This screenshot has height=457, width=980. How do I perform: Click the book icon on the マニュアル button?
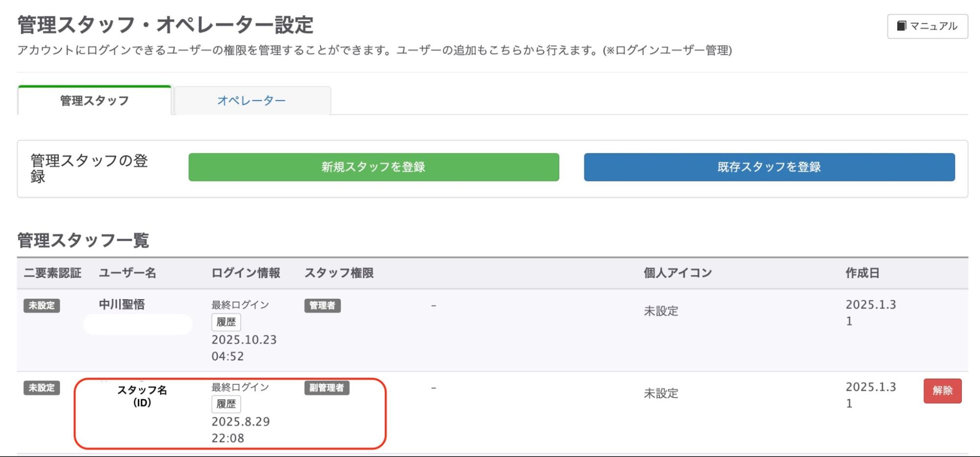[901, 26]
